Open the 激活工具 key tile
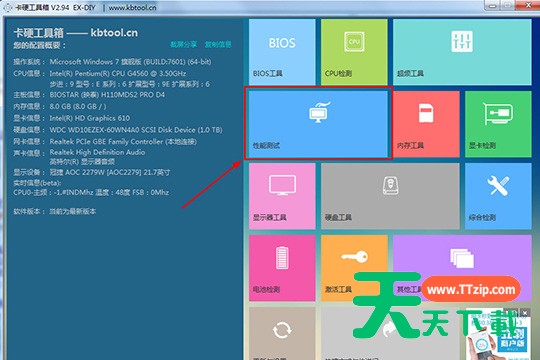 pyautogui.click(x=354, y=268)
